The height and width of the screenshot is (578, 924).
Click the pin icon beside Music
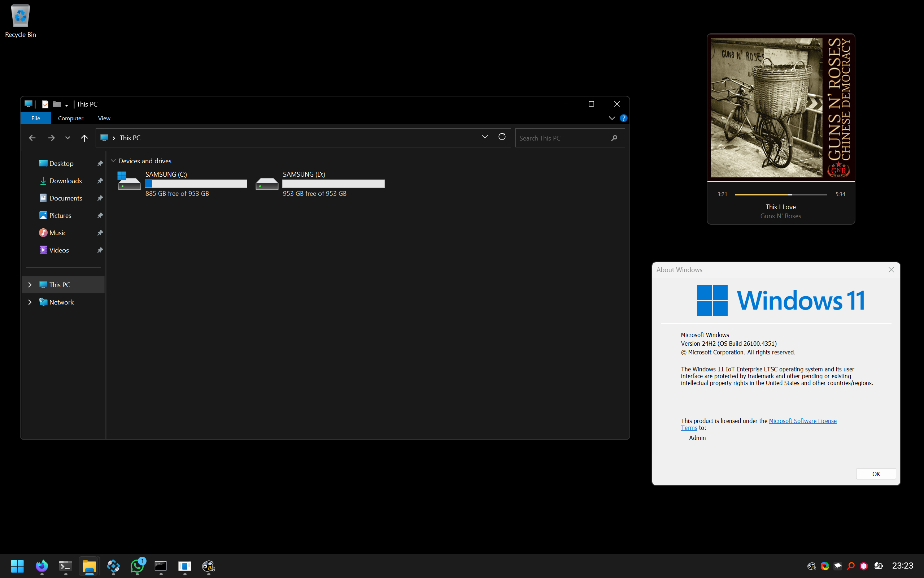pos(100,233)
